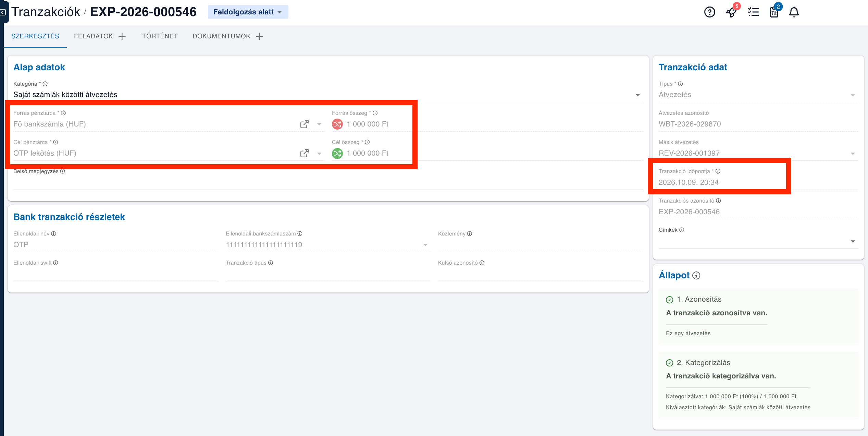Expand the Cél pénztárca dropdown arrow
This screenshot has height=436, width=868.
tap(319, 153)
